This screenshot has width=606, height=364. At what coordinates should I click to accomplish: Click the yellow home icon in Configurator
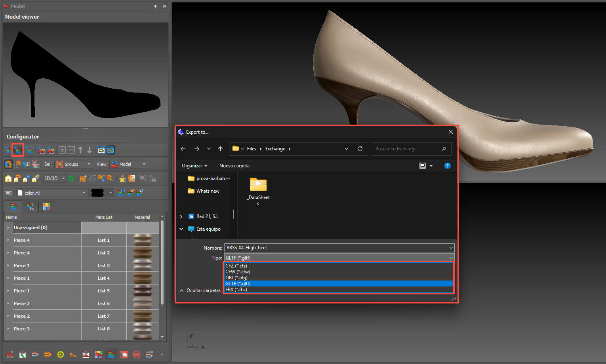8,178
